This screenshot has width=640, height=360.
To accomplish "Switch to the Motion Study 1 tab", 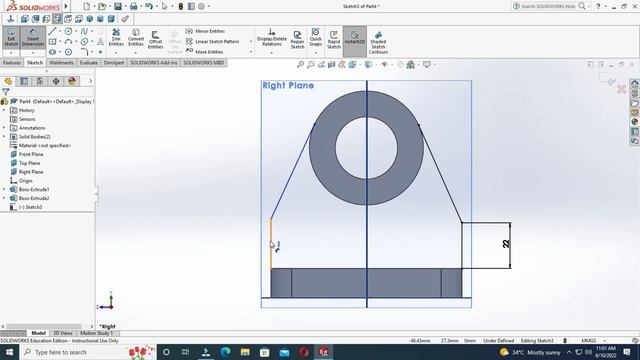I will point(96,333).
